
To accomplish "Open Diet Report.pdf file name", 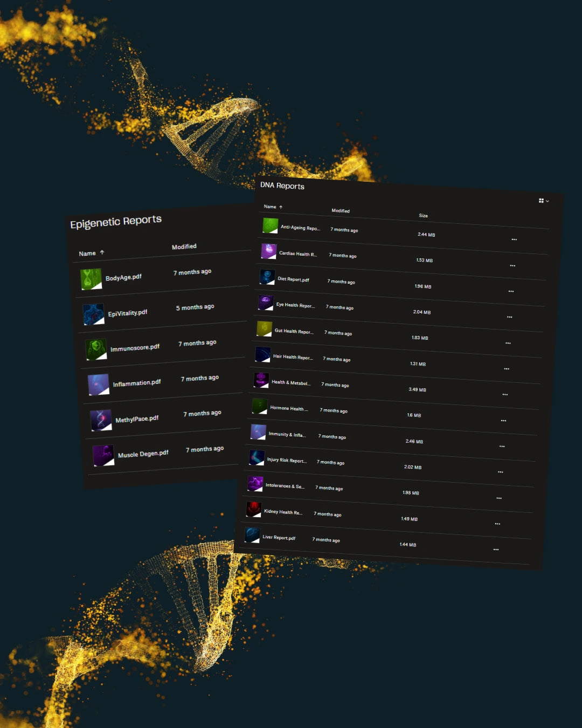I will [x=293, y=279].
